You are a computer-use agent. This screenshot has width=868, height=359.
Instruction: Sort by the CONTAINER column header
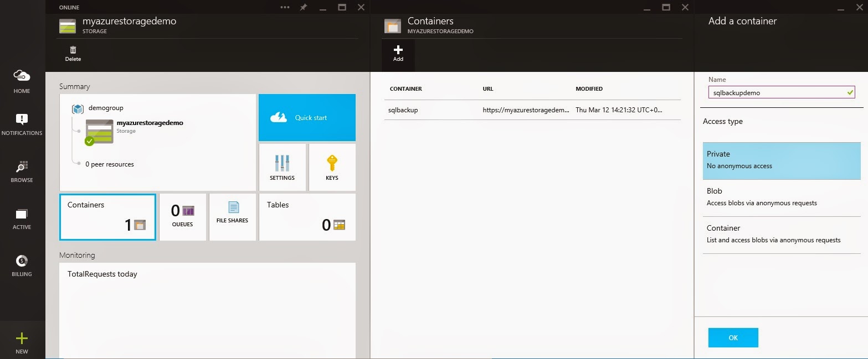click(x=405, y=89)
